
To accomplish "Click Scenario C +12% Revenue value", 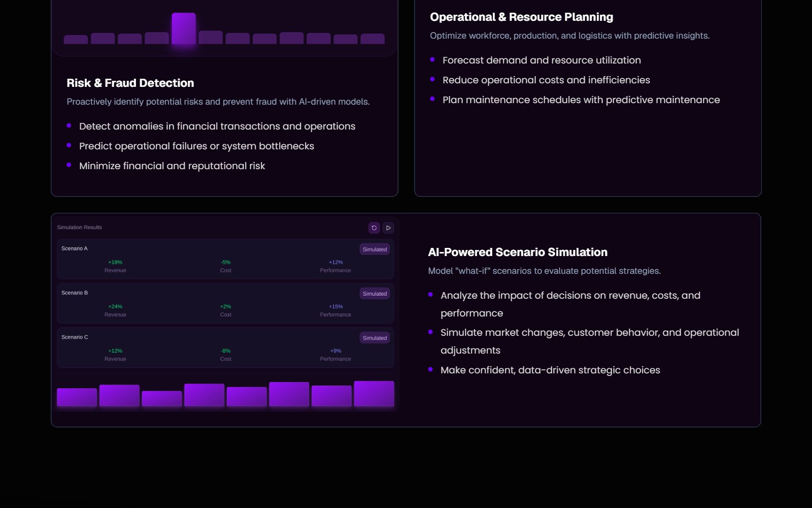I will pyautogui.click(x=115, y=351).
